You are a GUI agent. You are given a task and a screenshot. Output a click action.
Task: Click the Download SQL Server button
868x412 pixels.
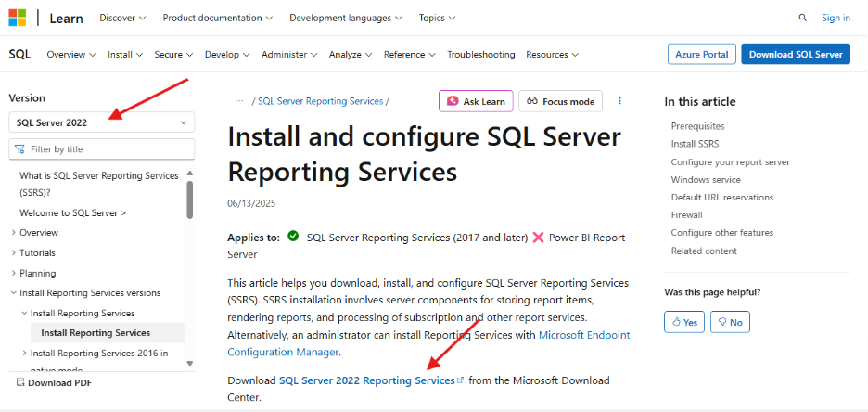(796, 55)
